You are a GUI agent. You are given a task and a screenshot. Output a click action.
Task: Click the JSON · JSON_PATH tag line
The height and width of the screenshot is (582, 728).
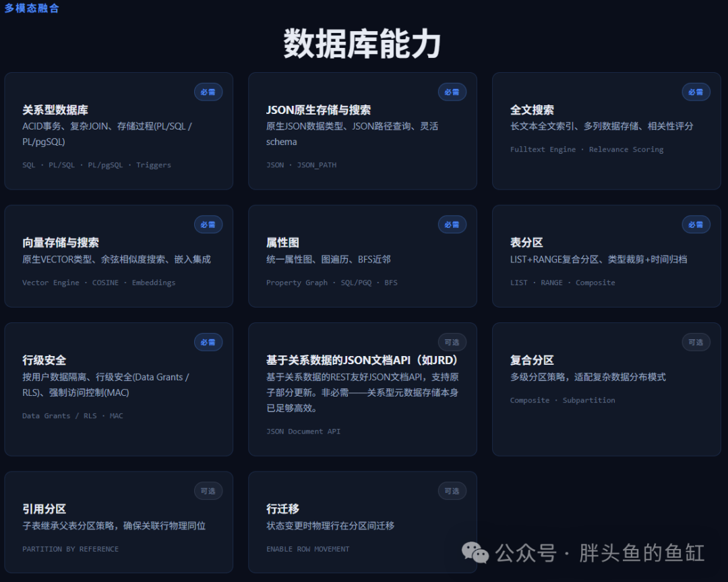pos(301,165)
